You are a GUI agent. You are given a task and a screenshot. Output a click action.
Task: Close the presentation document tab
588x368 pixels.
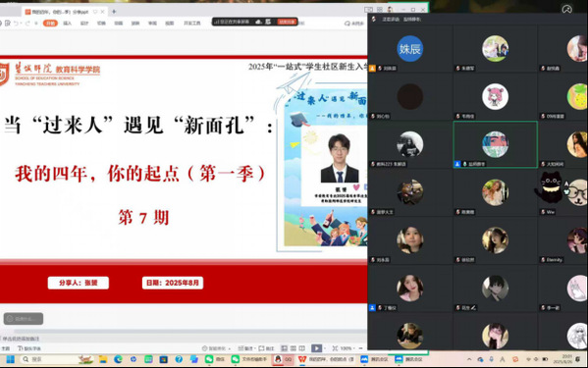[102, 12]
